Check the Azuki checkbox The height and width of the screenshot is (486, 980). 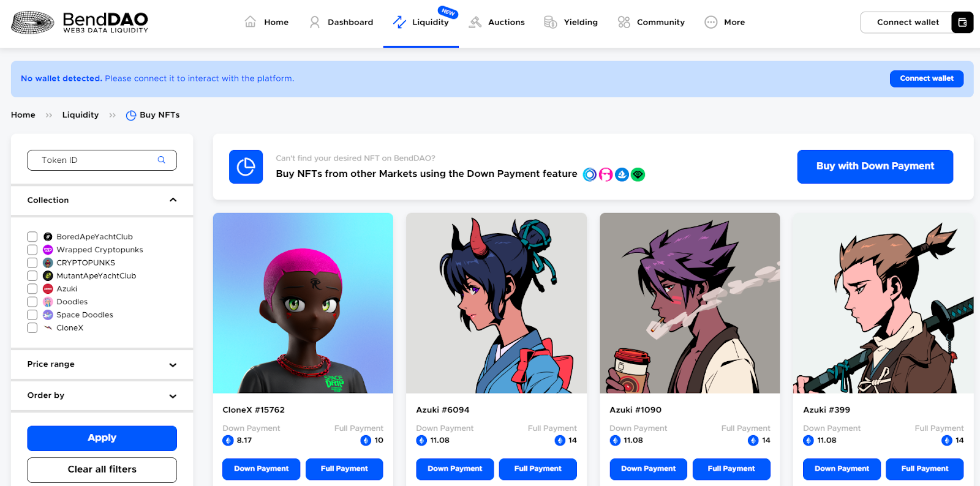(32, 289)
